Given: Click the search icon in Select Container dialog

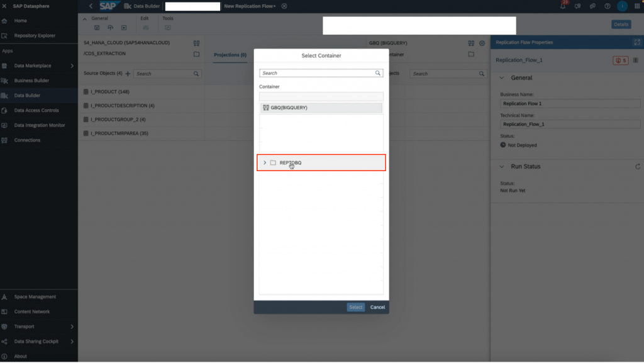Looking at the screenshot, I should pyautogui.click(x=378, y=73).
